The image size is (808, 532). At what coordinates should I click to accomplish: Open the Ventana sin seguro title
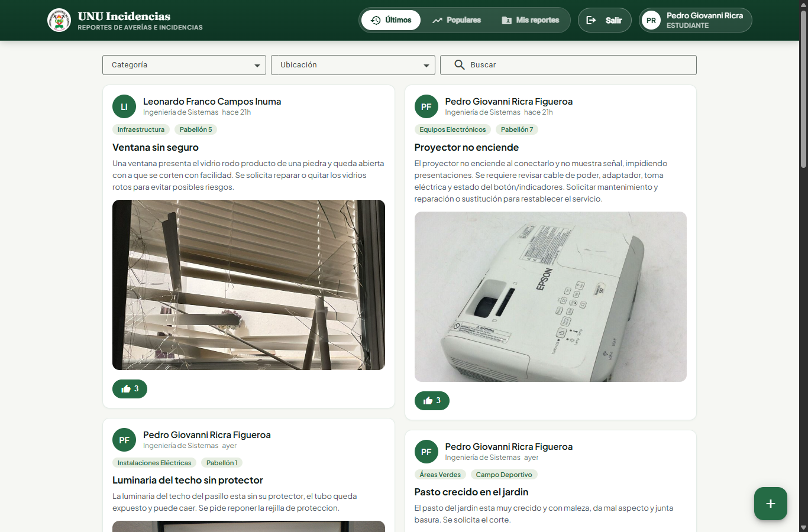pos(156,147)
